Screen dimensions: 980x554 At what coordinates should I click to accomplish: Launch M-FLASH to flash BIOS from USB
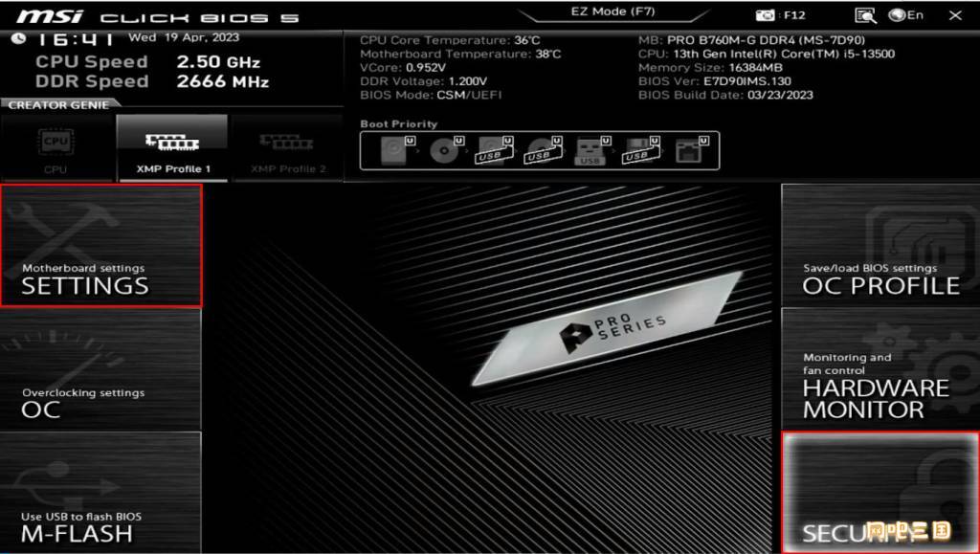click(x=101, y=493)
